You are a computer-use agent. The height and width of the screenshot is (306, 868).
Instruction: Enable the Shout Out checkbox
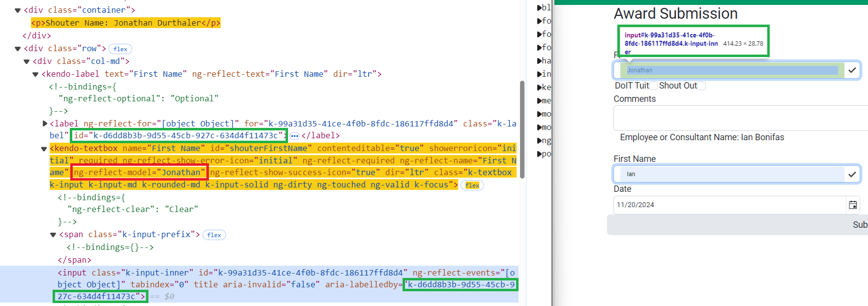(701, 86)
